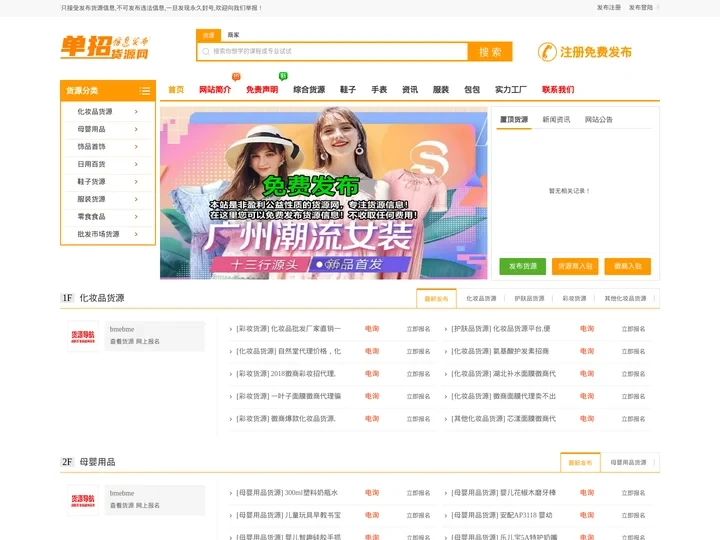Click 立即报名 for 化妆品批发厂家直销一

click(418, 329)
